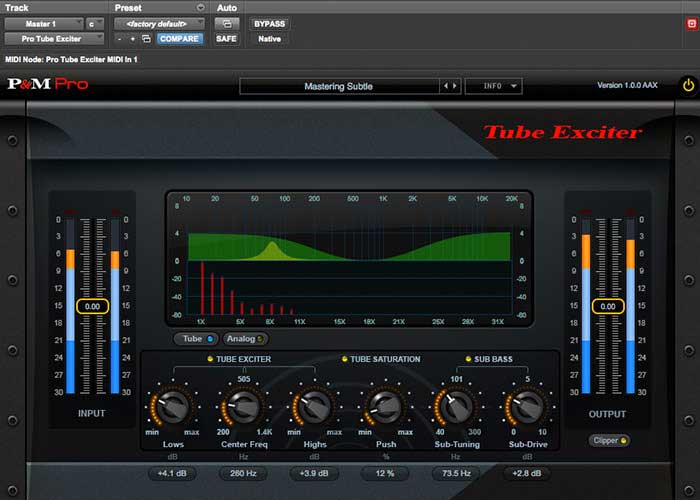Click the Center Freq knob
This screenshot has height=500, width=700.
pyautogui.click(x=244, y=407)
